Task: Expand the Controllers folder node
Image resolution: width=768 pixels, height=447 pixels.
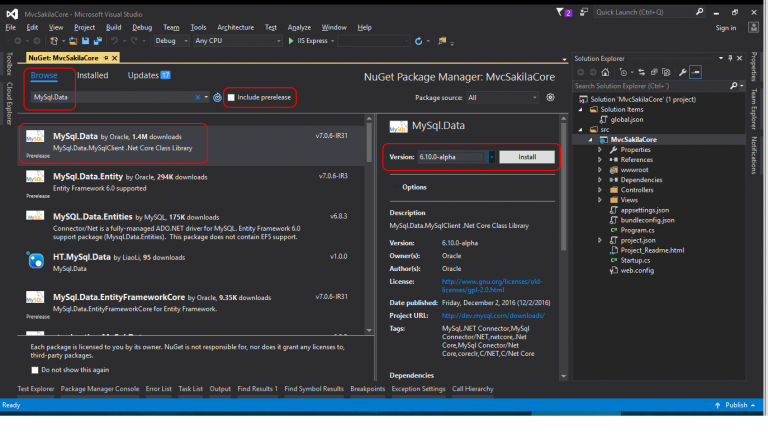Action: tap(600, 189)
